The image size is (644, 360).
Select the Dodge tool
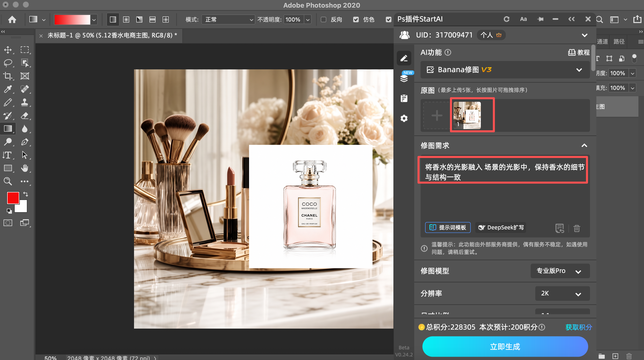coord(8,142)
